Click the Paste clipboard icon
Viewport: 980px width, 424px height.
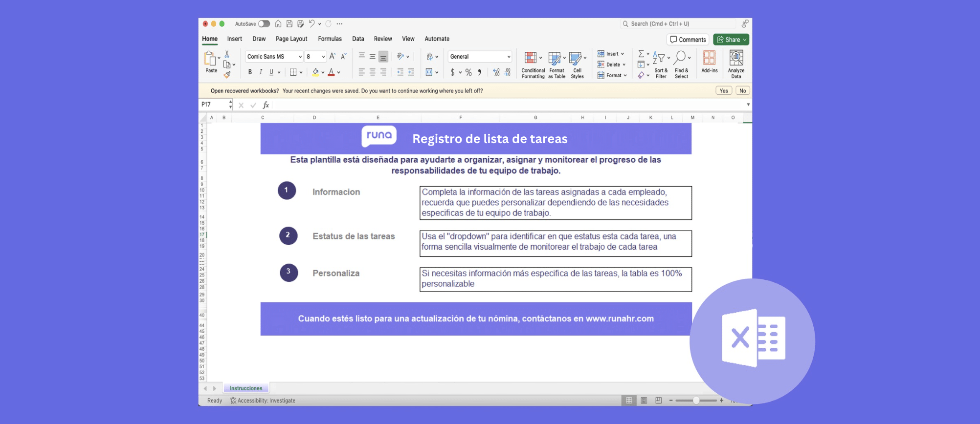click(210, 58)
